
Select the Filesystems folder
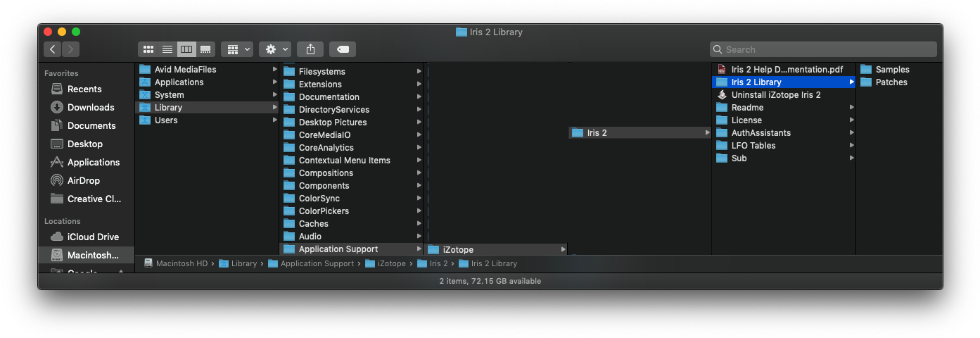click(352, 71)
